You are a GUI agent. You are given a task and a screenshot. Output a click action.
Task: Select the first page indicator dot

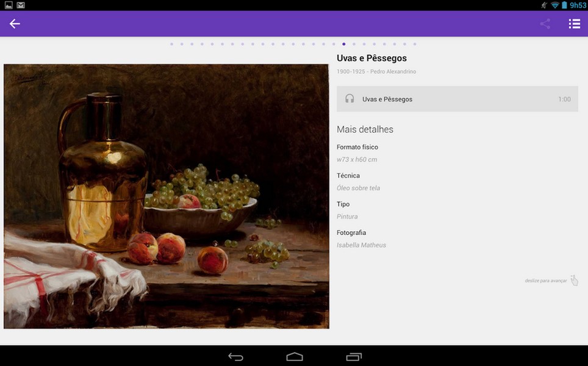[171, 44]
